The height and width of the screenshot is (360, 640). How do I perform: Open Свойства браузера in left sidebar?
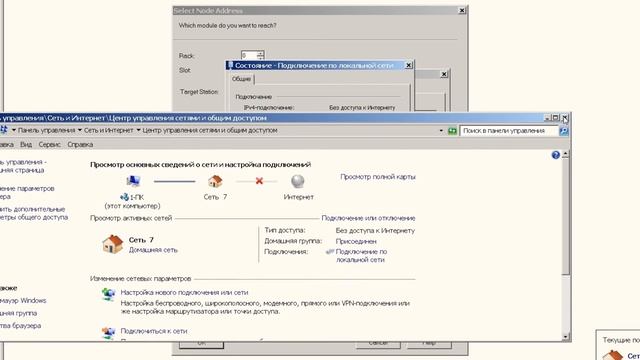[20, 326]
